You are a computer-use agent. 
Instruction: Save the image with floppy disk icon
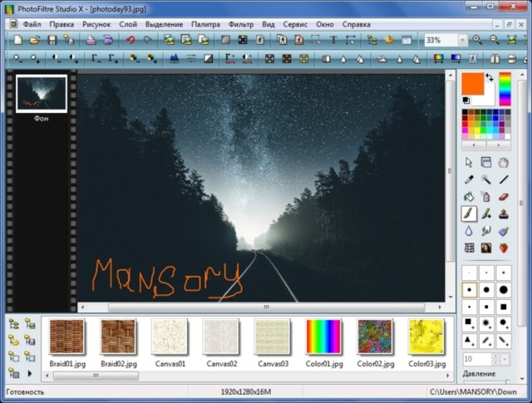52,41
